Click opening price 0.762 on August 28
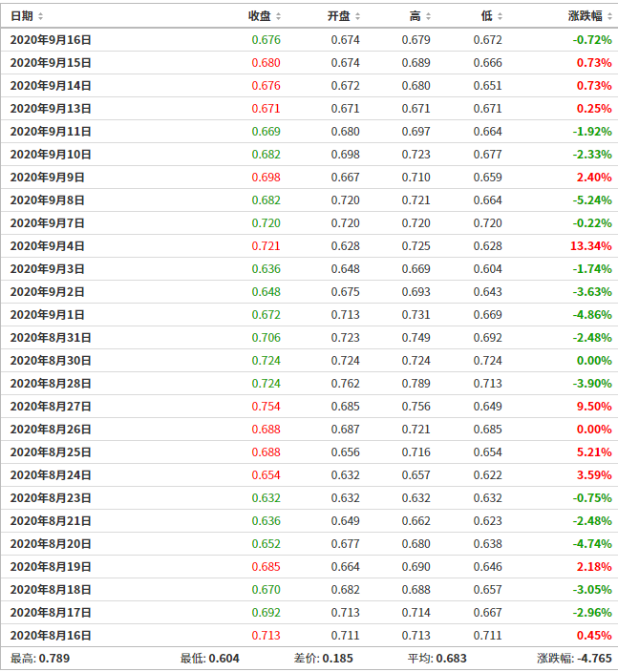Screen dimensions: 618x672 (x=345, y=384)
